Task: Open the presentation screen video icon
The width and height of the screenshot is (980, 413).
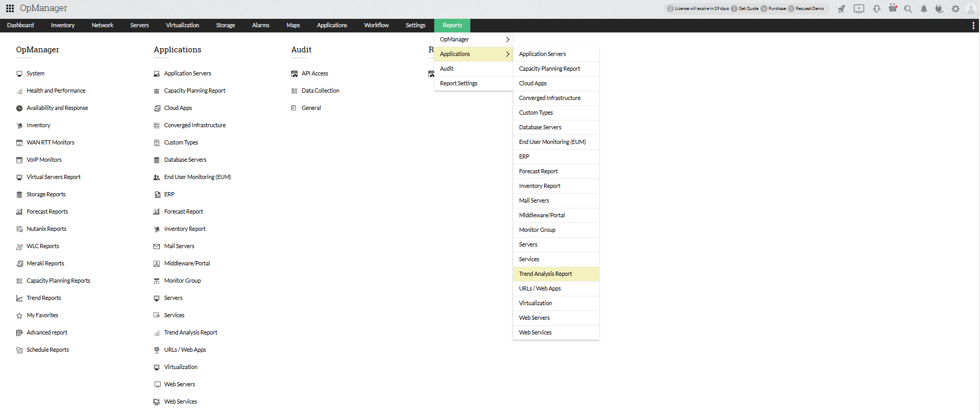Action: click(x=859, y=9)
